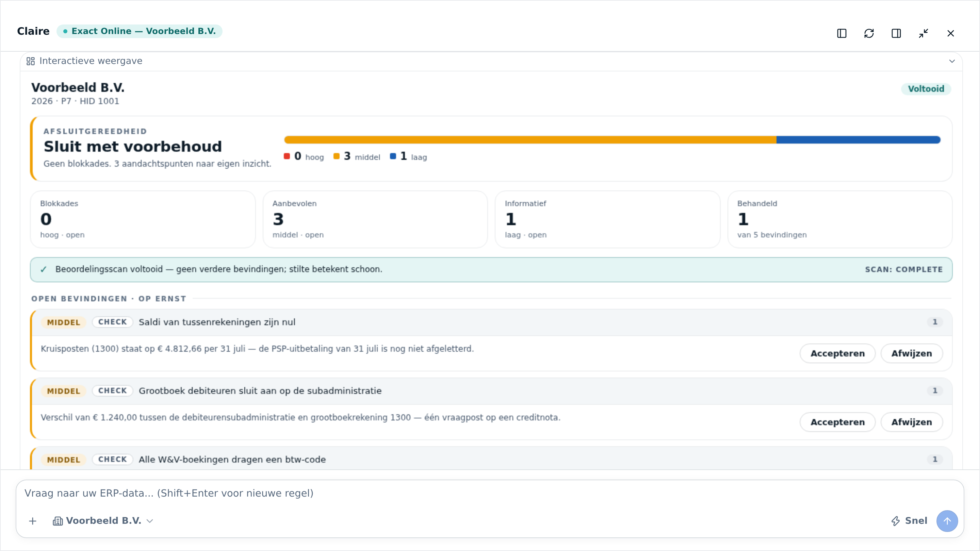
Task: Click the SCAN: COMPLETE label
Action: 904,270
